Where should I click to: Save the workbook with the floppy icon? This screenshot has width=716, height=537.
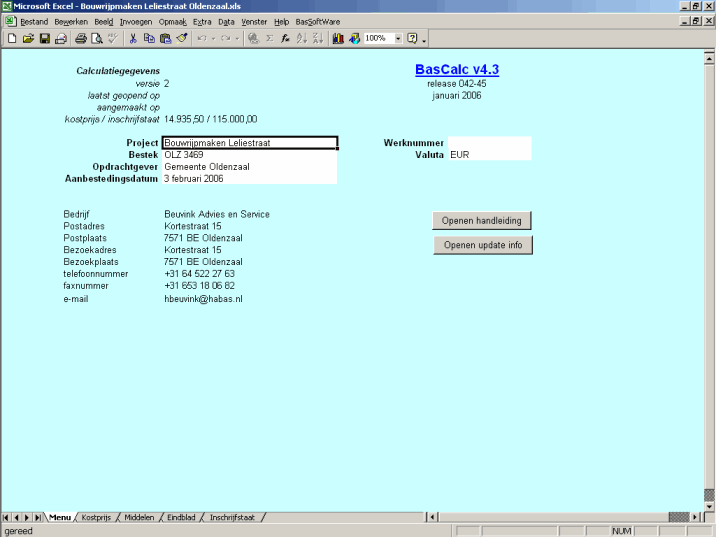(x=44, y=38)
